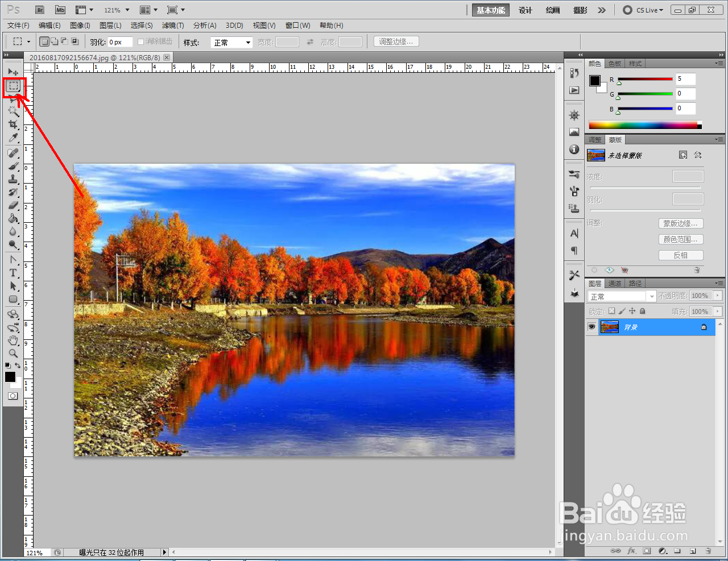Click the 蒙版边缘... button
Image resolution: width=728 pixels, height=561 pixels.
pyautogui.click(x=681, y=223)
